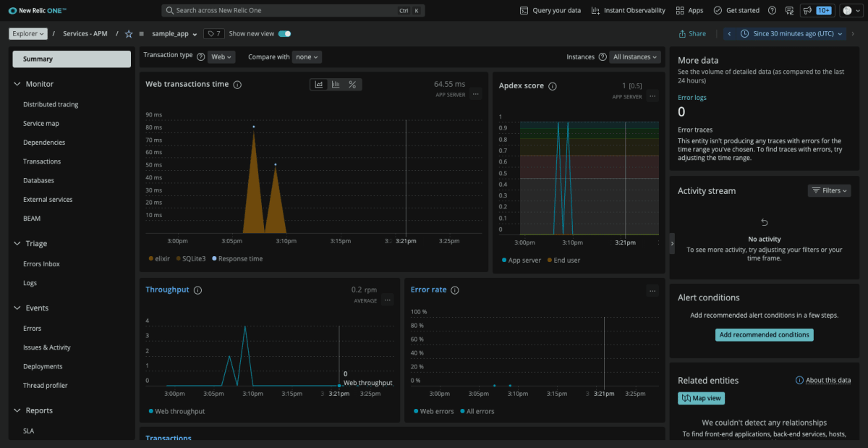Click the Map view button

(x=701, y=399)
